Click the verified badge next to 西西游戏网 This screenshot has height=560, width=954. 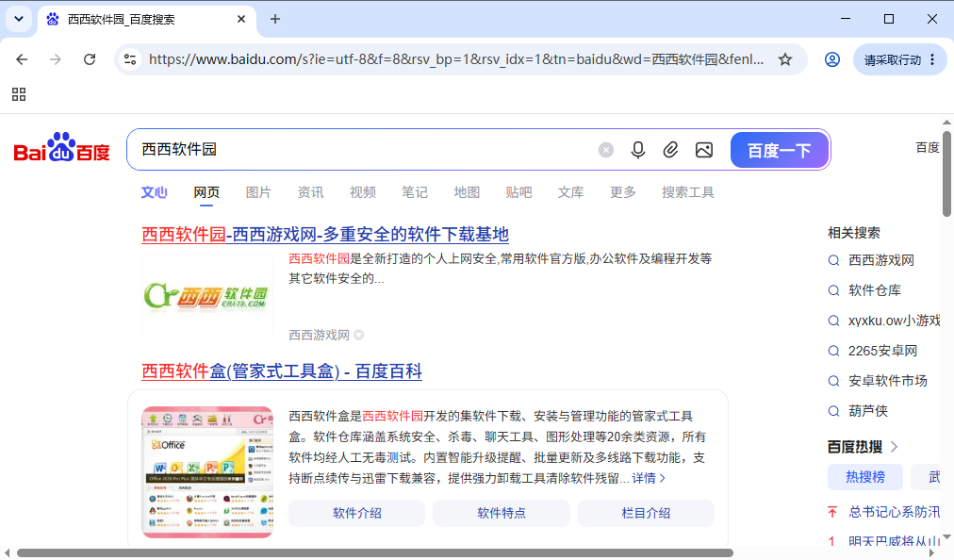359,335
